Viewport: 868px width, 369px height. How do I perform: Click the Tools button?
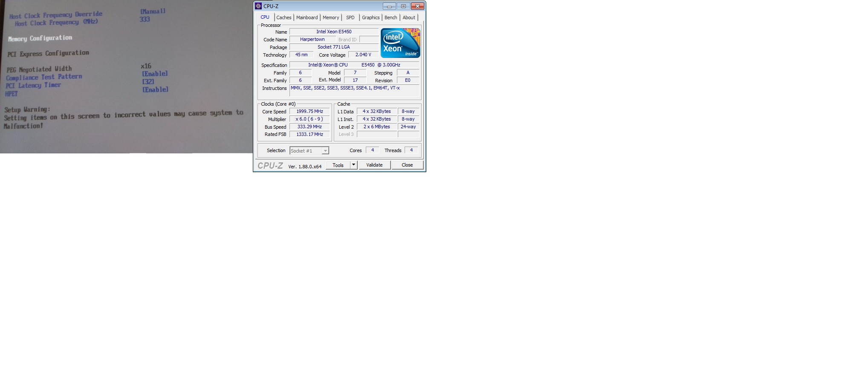tap(338, 165)
